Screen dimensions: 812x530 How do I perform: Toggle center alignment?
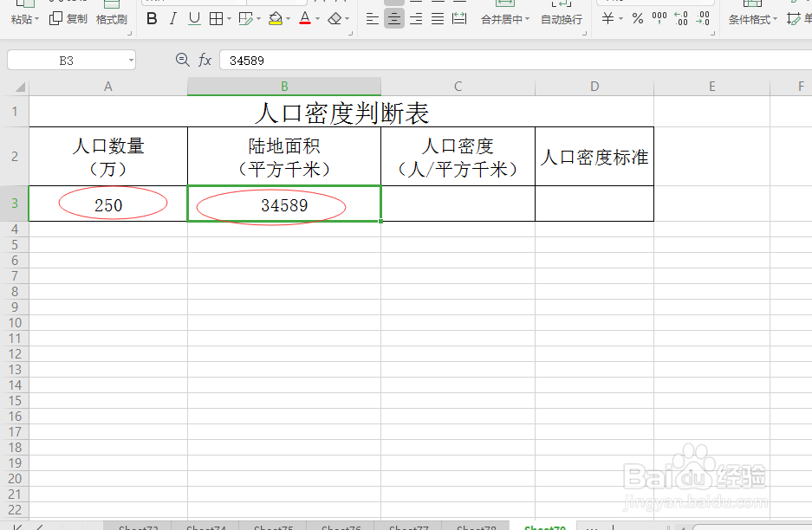393,18
